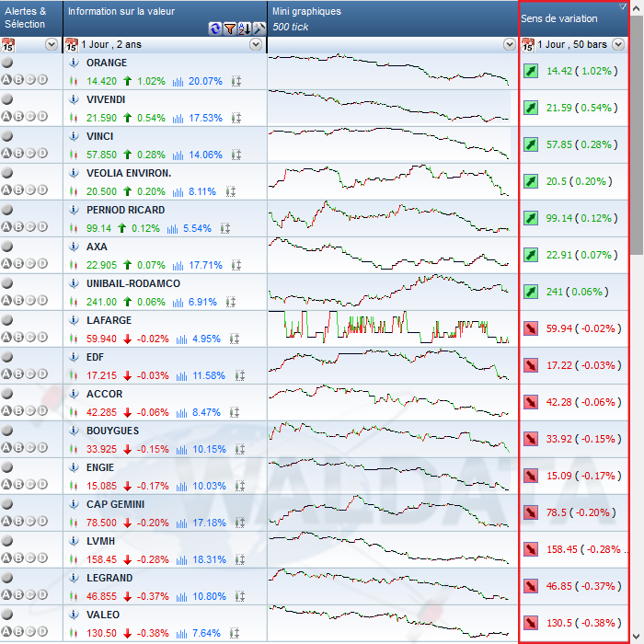Image resolution: width=644 pixels, height=644 pixels.
Task: Click the order book icon for BOUYGUES row
Action: [240, 449]
